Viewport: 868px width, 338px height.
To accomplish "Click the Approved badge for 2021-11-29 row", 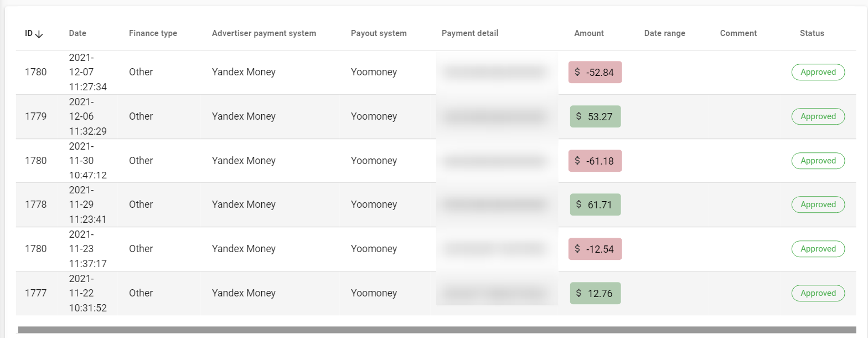I will point(818,204).
